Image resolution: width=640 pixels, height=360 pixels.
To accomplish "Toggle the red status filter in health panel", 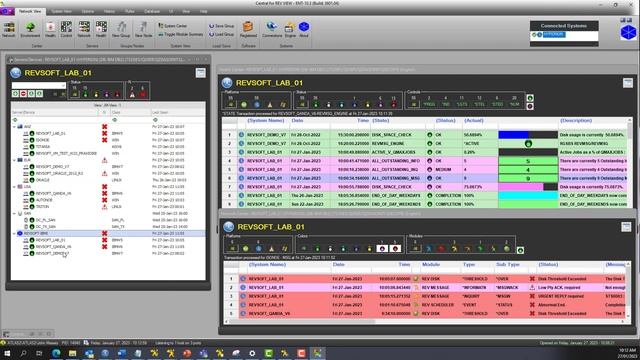I will click(393, 105).
